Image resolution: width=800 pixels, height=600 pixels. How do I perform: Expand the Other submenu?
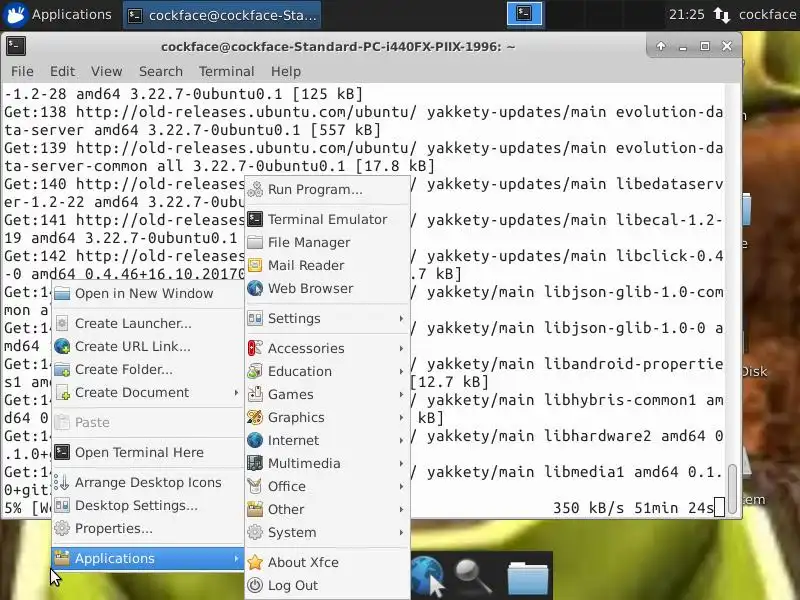tap(327, 509)
